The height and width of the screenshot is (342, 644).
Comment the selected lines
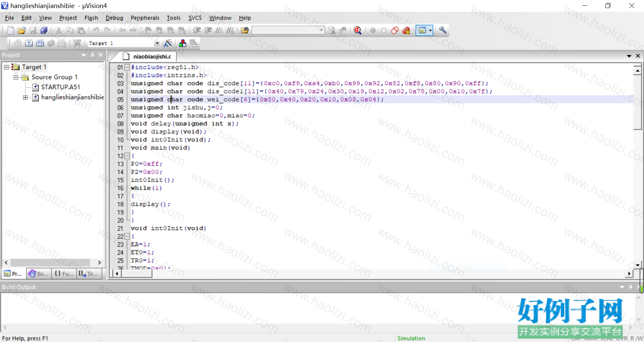pos(219,31)
